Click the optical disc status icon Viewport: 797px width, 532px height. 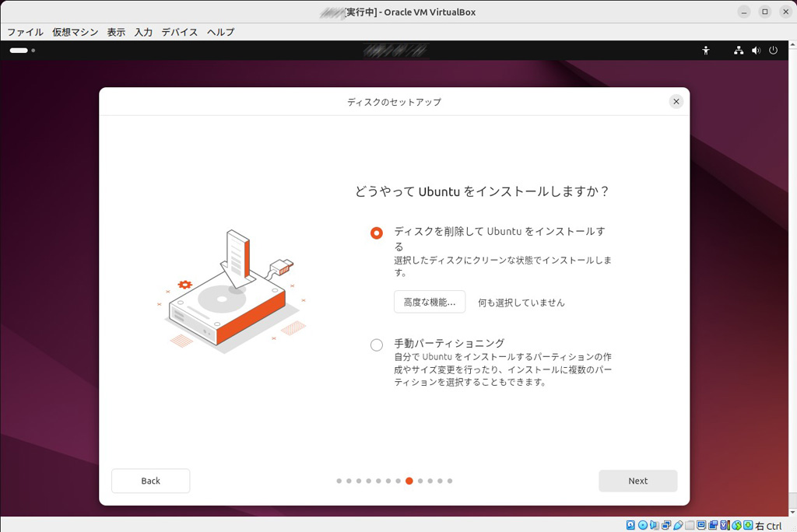click(x=642, y=525)
